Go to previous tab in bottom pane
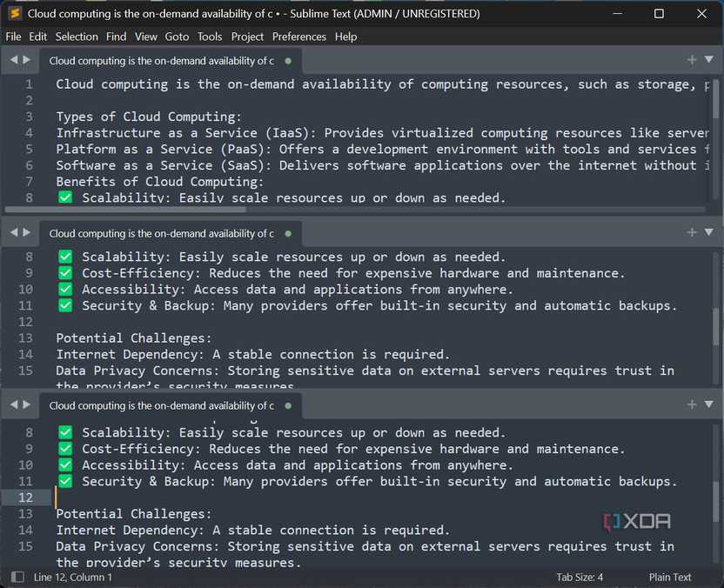This screenshot has width=724, height=588. coord(14,404)
